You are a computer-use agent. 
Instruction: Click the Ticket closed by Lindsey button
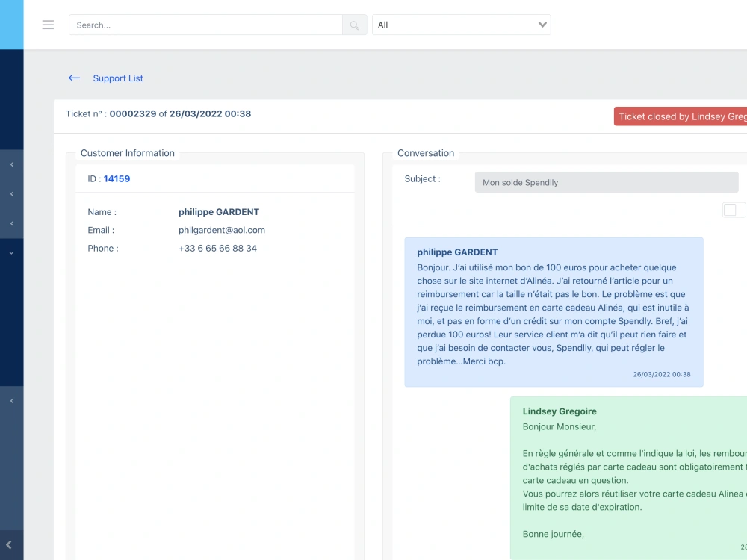(681, 116)
